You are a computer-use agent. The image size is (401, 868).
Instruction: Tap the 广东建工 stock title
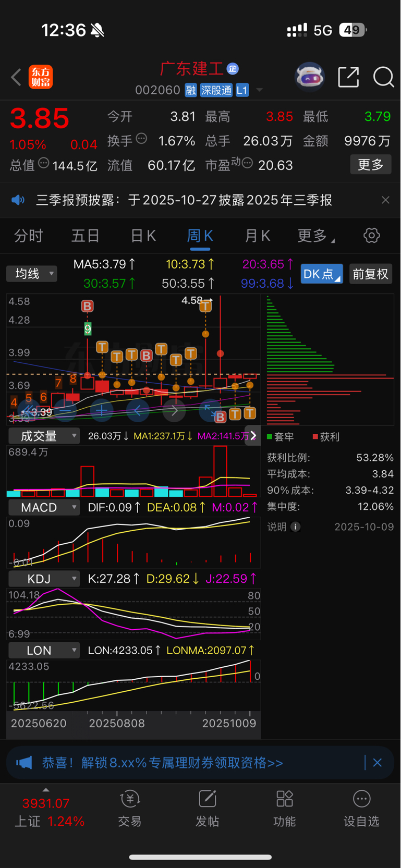(192, 68)
